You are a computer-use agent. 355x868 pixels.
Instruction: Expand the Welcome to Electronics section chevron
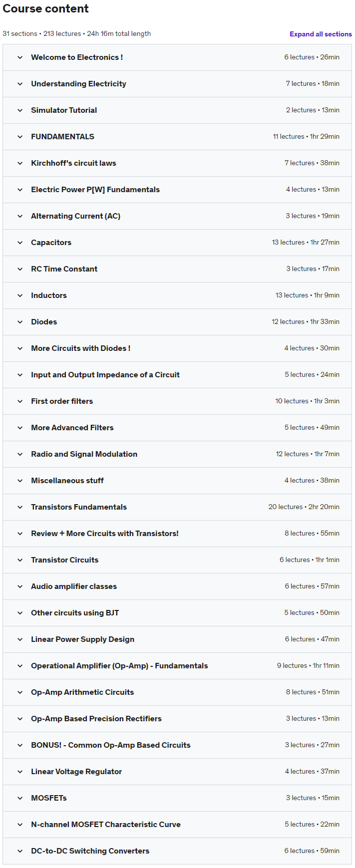click(20, 57)
